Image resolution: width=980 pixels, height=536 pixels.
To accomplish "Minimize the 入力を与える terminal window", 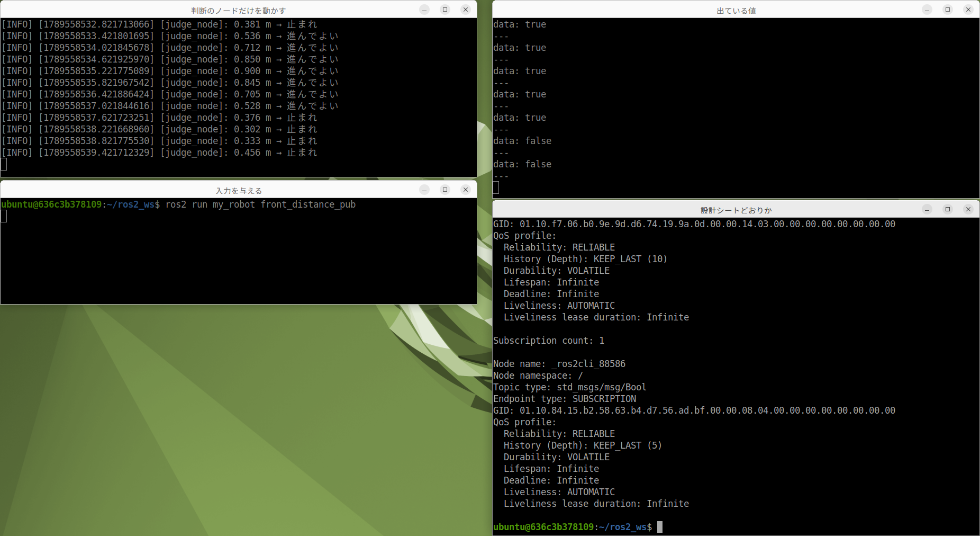I will pos(424,190).
